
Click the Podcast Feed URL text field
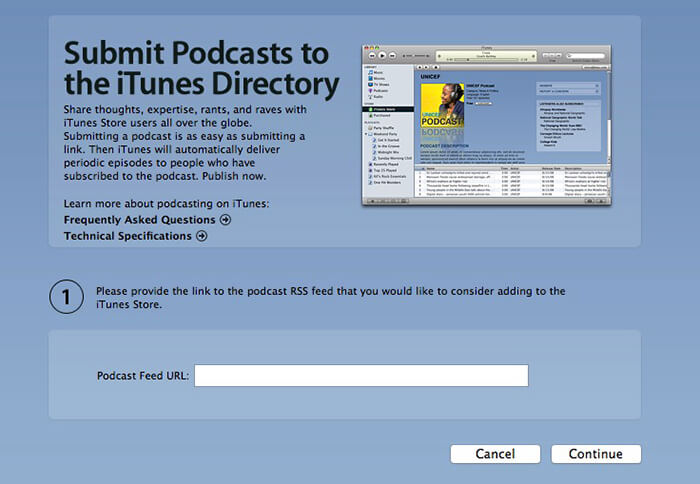[x=361, y=375]
